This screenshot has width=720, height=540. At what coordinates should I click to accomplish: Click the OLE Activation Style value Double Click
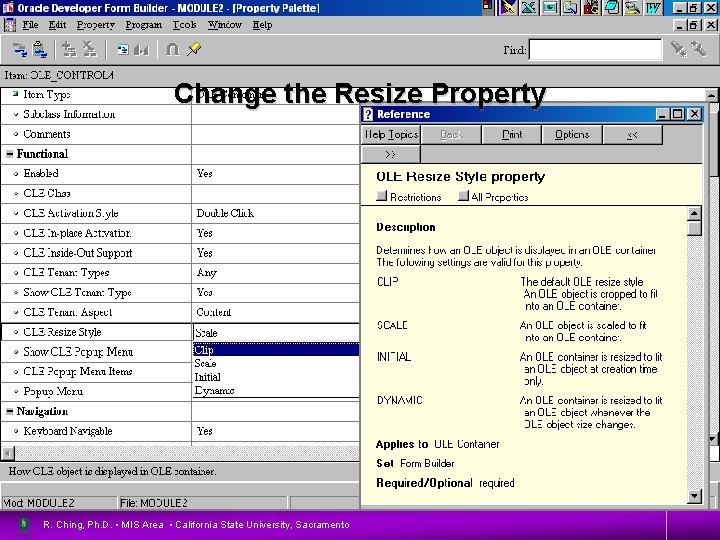pyautogui.click(x=225, y=214)
